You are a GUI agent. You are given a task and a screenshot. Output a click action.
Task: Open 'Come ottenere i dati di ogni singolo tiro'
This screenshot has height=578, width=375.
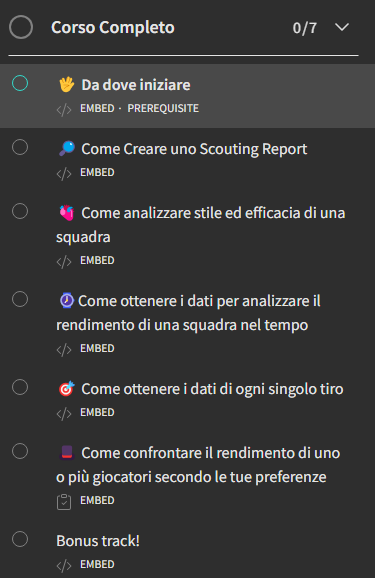pyautogui.click(x=212, y=389)
